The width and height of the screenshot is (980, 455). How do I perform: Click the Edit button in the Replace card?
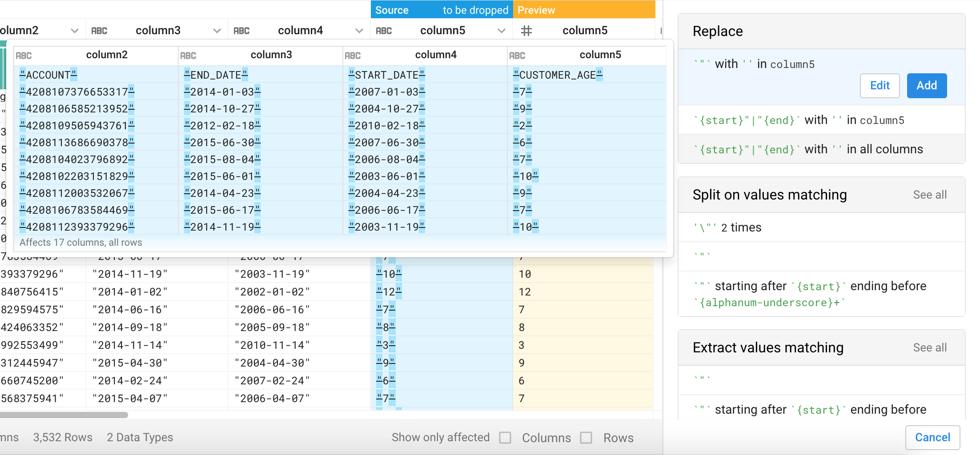pyautogui.click(x=879, y=86)
